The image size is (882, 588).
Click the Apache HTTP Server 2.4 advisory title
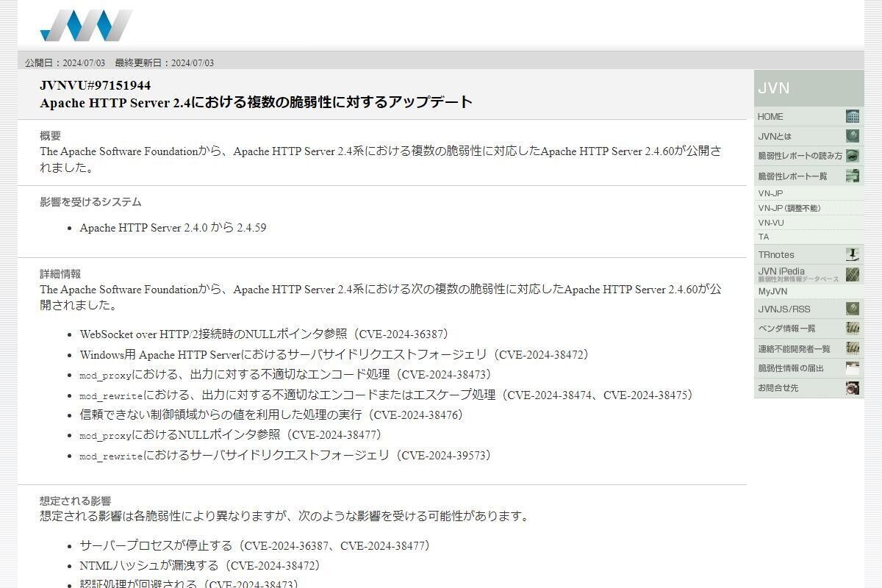click(256, 102)
